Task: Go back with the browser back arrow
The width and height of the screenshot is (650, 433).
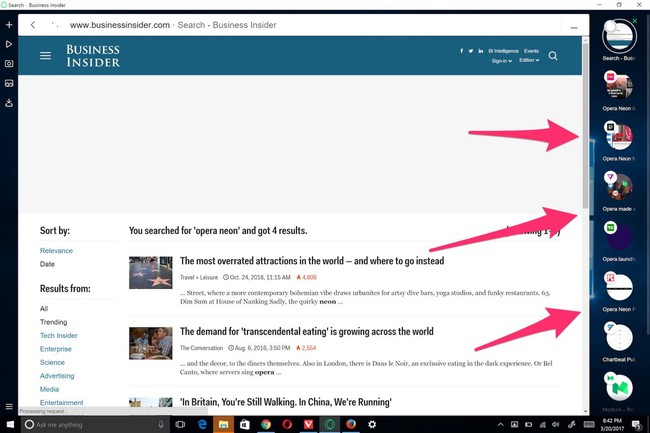Action: coord(33,25)
